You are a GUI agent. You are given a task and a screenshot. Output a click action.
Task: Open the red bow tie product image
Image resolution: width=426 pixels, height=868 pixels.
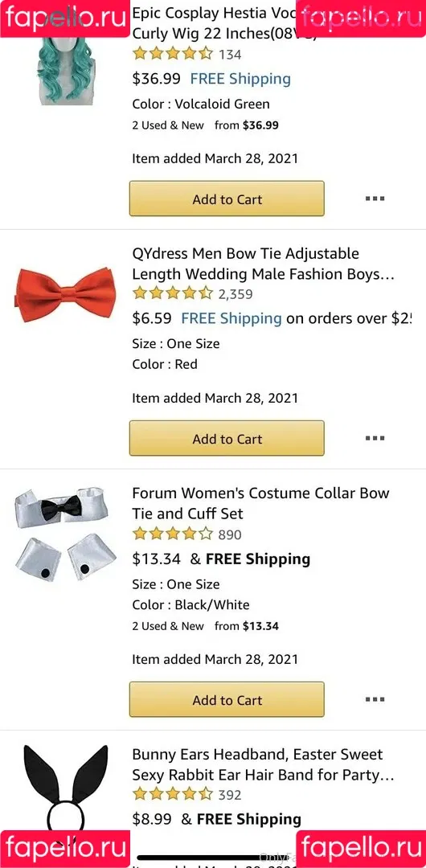(x=65, y=294)
